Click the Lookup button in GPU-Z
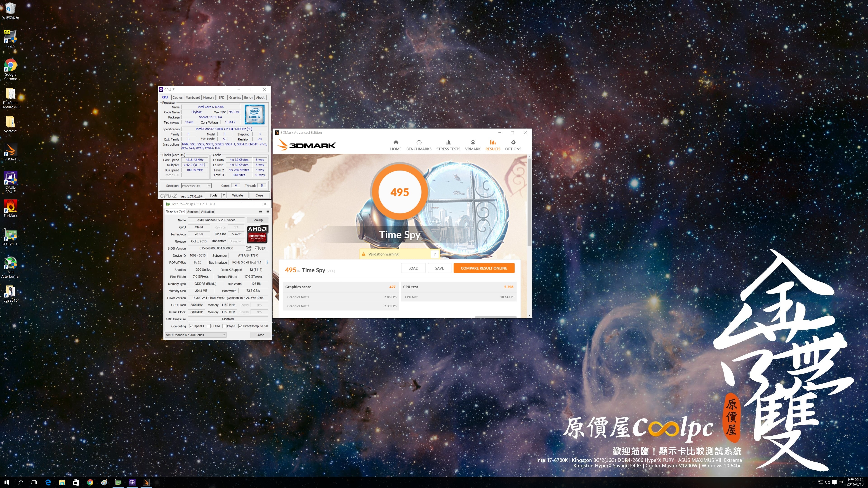The height and width of the screenshot is (488, 868). point(258,220)
